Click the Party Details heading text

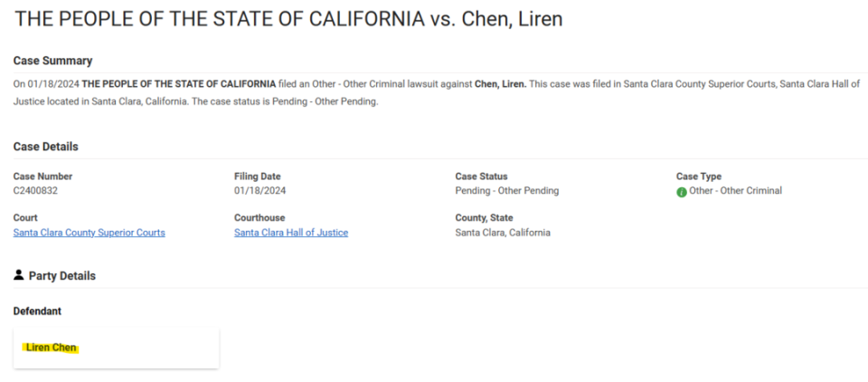[x=61, y=276]
